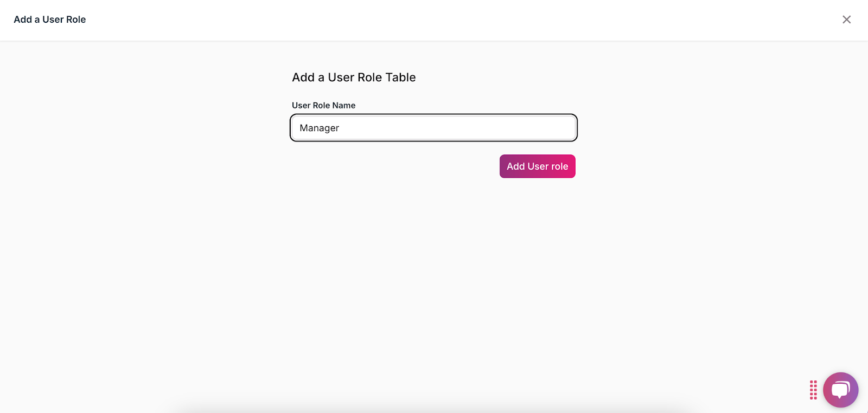Click the X icon in the header
Image resolution: width=868 pixels, height=413 pixels.
click(x=846, y=20)
